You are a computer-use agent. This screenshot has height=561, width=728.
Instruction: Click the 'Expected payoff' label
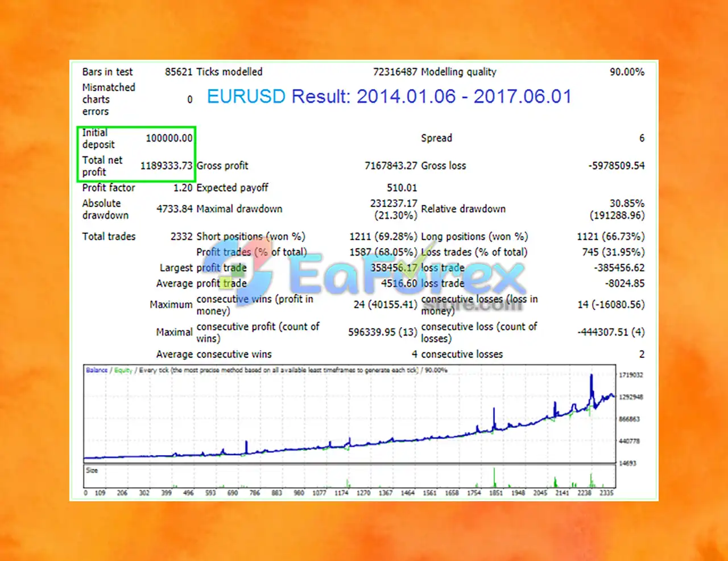coord(232,188)
